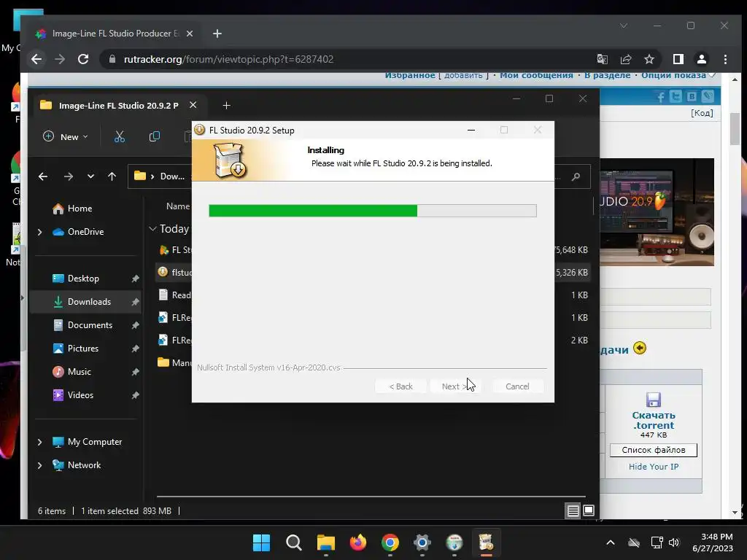The image size is (747, 560).
Task: Open Chrome tab search chevron
Action: click(x=624, y=26)
